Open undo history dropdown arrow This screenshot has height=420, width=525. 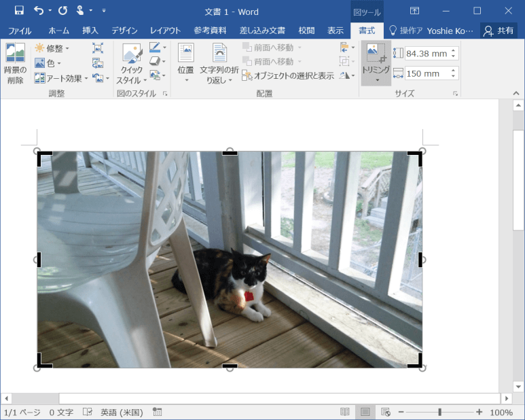tap(50, 11)
